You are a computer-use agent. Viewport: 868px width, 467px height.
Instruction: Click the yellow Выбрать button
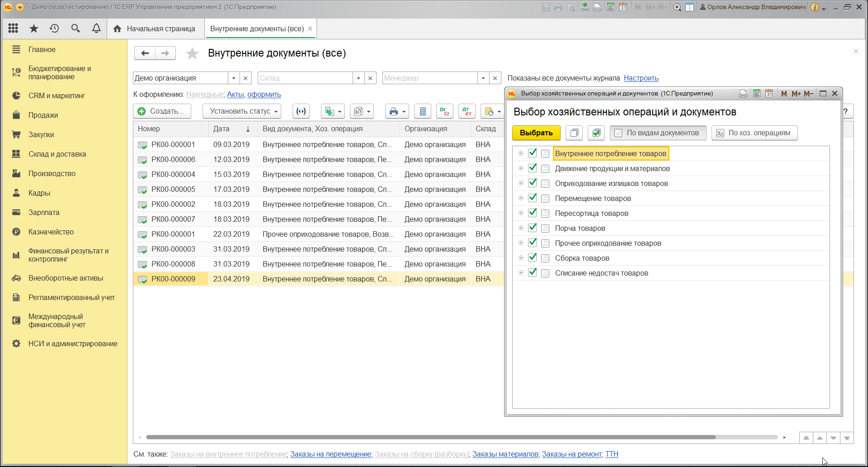(x=536, y=133)
